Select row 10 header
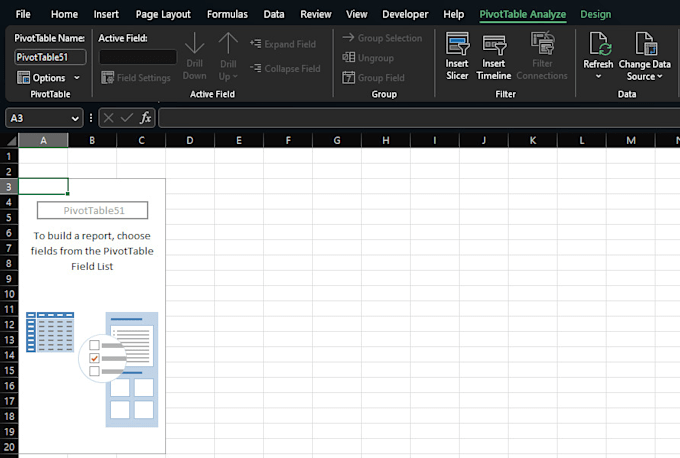680x458 pixels. pos(9,294)
